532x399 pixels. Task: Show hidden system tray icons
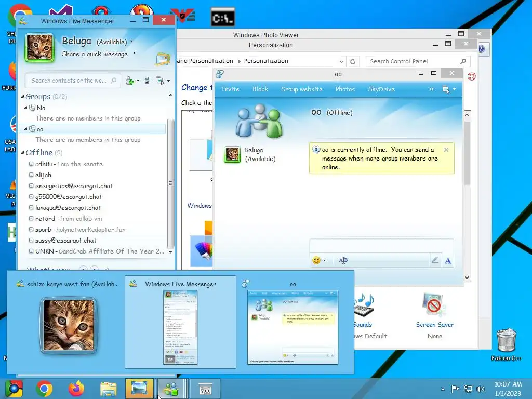point(443,389)
